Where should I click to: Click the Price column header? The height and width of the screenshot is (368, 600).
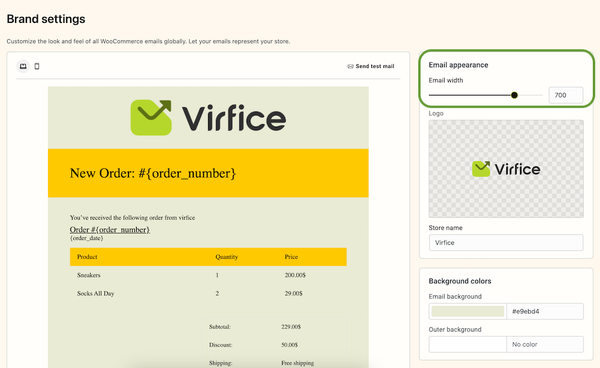tap(291, 257)
